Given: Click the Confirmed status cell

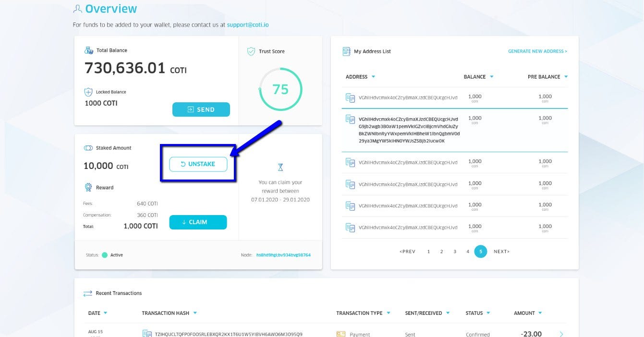Looking at the screenshot, I should [478, 335].
